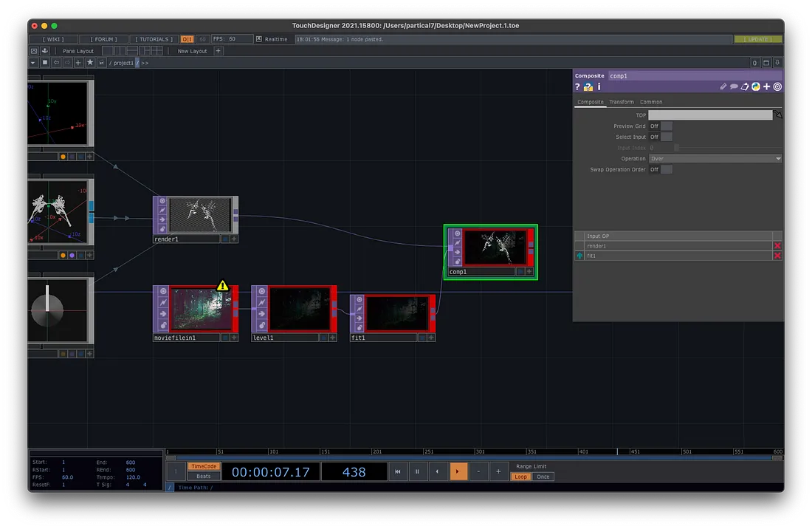This screenshot has height=529, width=812.
Task: Toggle the Preview Grid switch
Action: pyautogui.click(x=666, y=126)
